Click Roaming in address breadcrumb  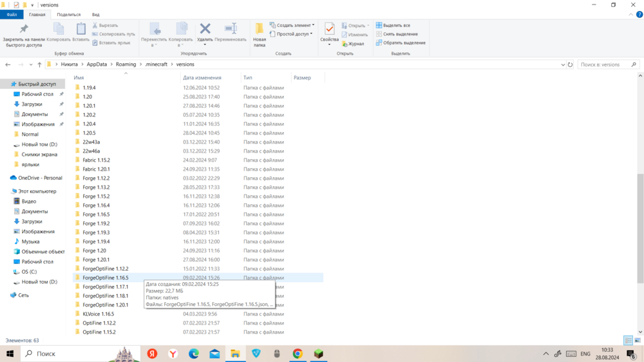126,64
